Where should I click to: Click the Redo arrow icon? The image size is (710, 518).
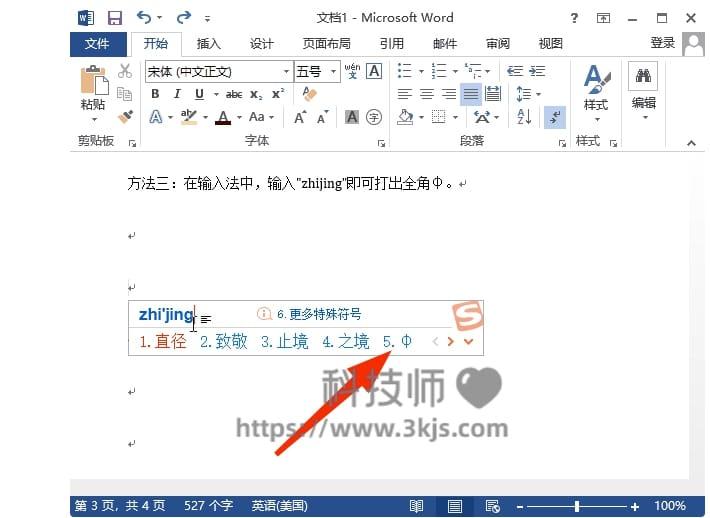184,18
